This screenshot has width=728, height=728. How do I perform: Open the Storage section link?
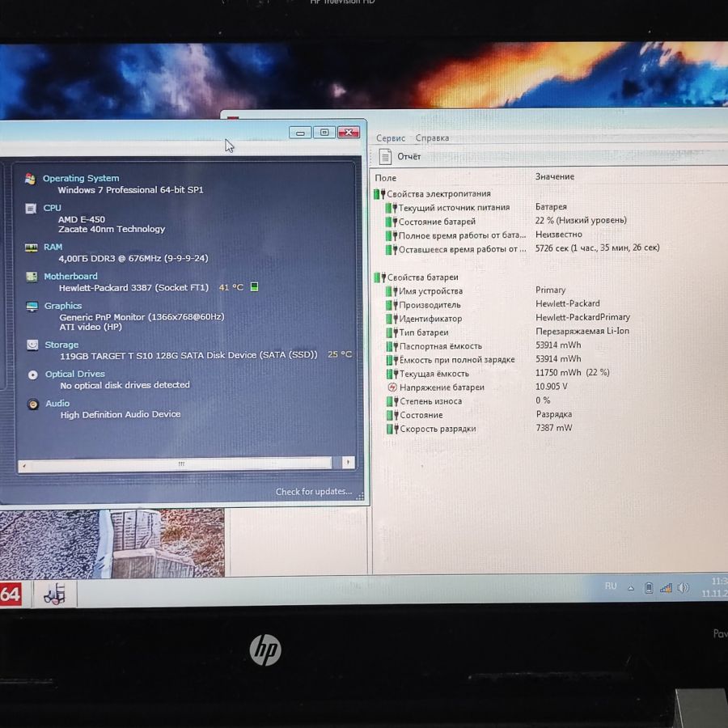[x=61, y=345]
